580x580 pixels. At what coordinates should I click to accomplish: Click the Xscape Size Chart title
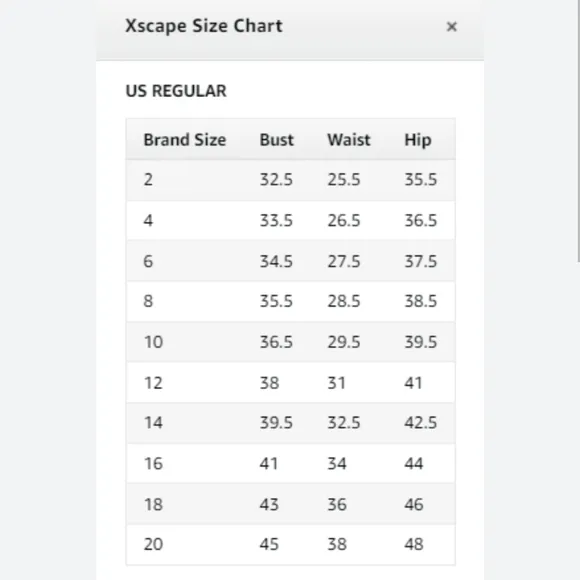pyautogui.click(x=204, y=27)
